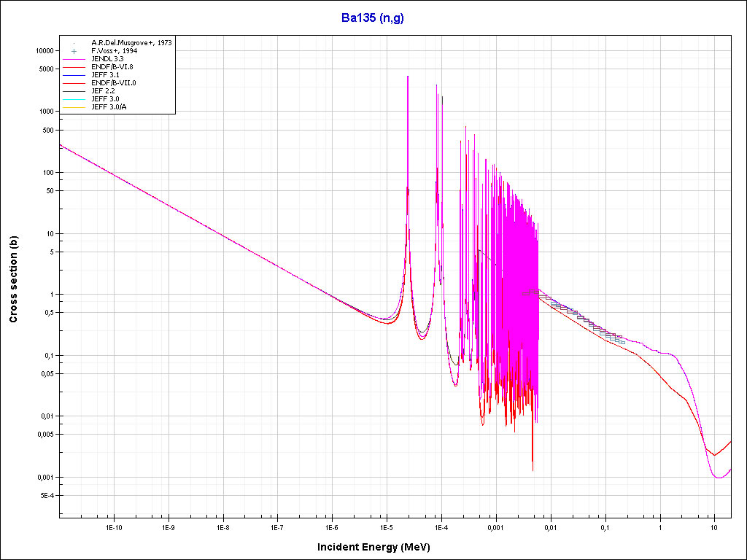Click the cyan JEFF 3.0 line swatch
This screenshot has height=560, width=747.
click(74, 99)
